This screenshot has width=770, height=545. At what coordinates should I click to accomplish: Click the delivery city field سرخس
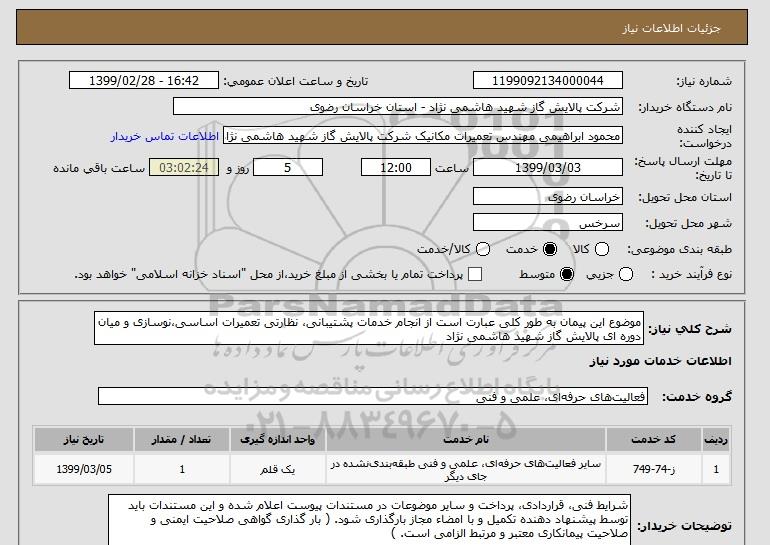548,222
